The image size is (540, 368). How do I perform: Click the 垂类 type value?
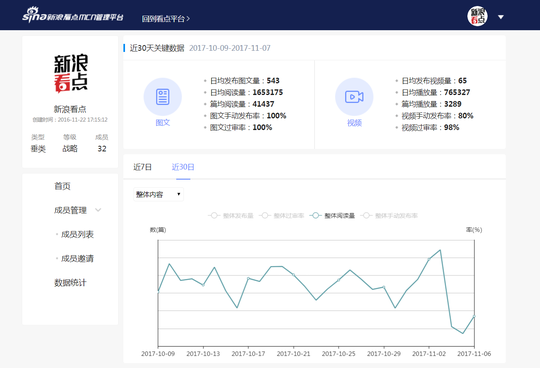38,149
